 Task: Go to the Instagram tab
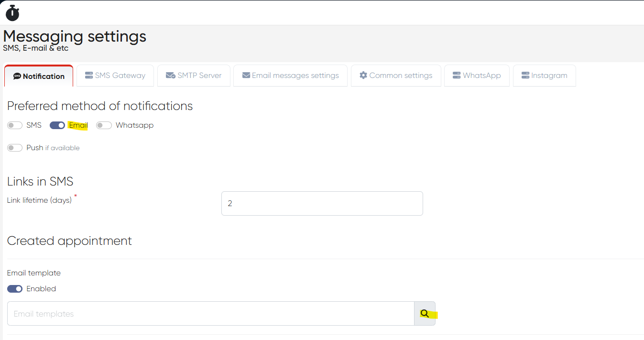click(544, 76)
